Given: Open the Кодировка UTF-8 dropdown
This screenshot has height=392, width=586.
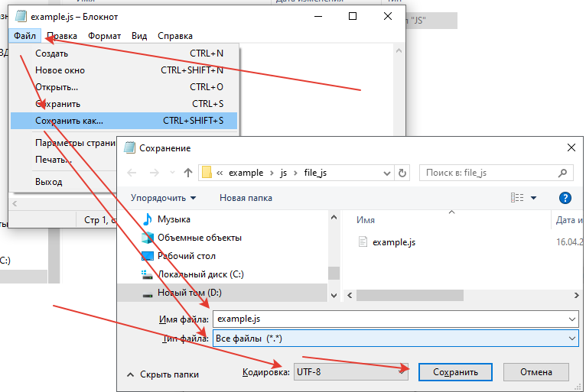Looking at the screenshot, I should [346, 372].
